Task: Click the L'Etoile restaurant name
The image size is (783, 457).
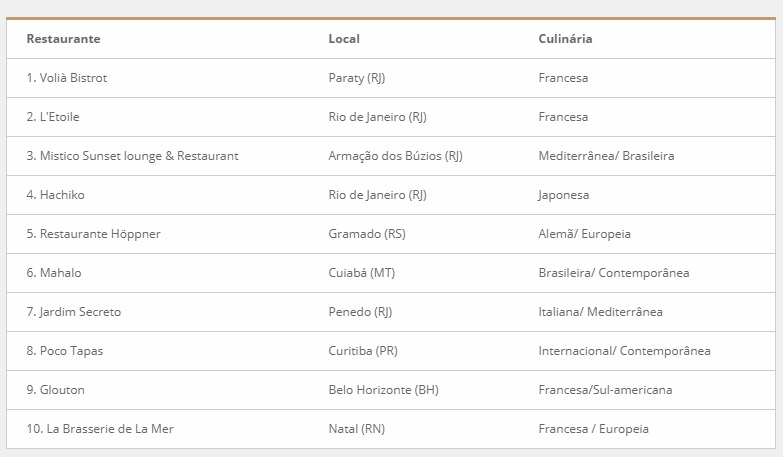Action: [53, 117]
